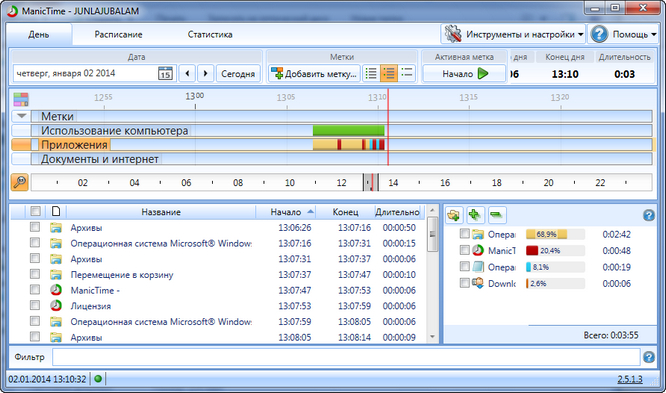Click the yellow 68,9% usage bar

pyautogui.click(x=546, y=234)
